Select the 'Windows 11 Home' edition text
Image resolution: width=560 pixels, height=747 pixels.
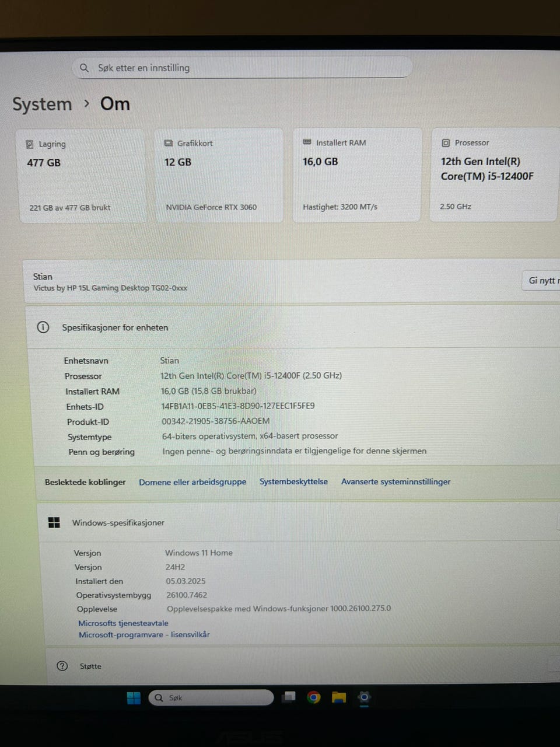(199, 553)
